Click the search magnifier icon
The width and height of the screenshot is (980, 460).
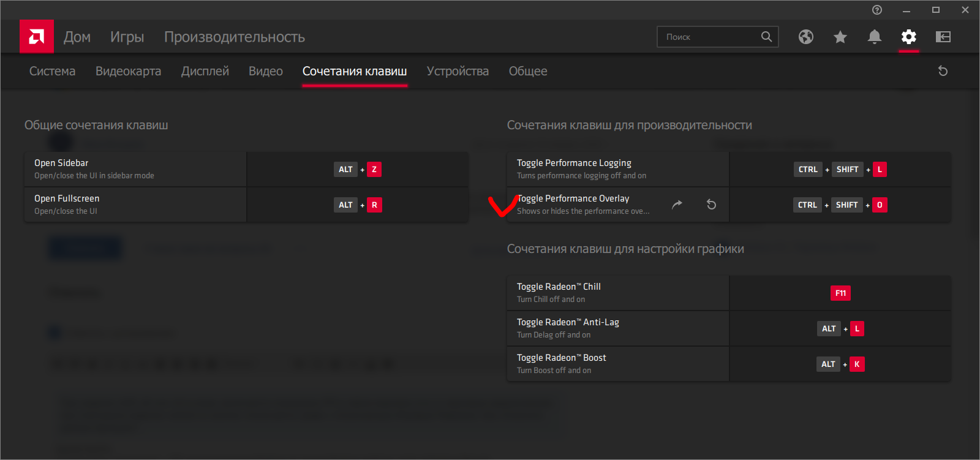767,37
